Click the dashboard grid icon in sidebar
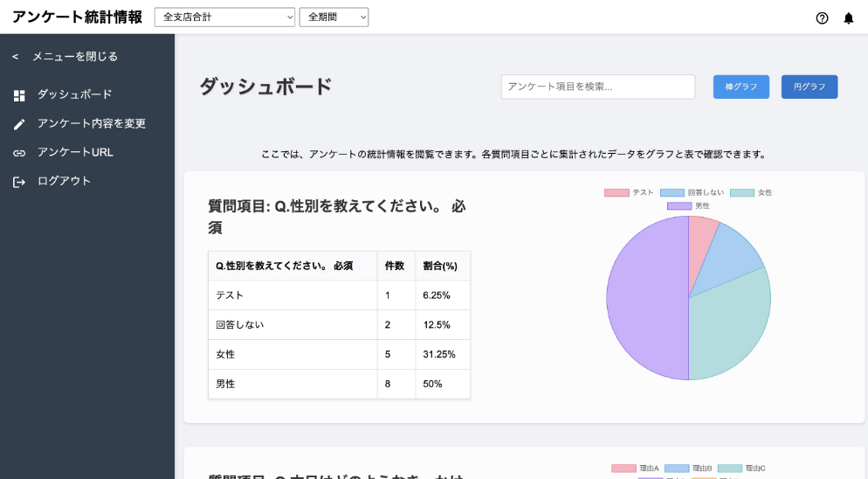Image resolution: width=868 pixels, height=479 pixels. [x=19, y=95]
